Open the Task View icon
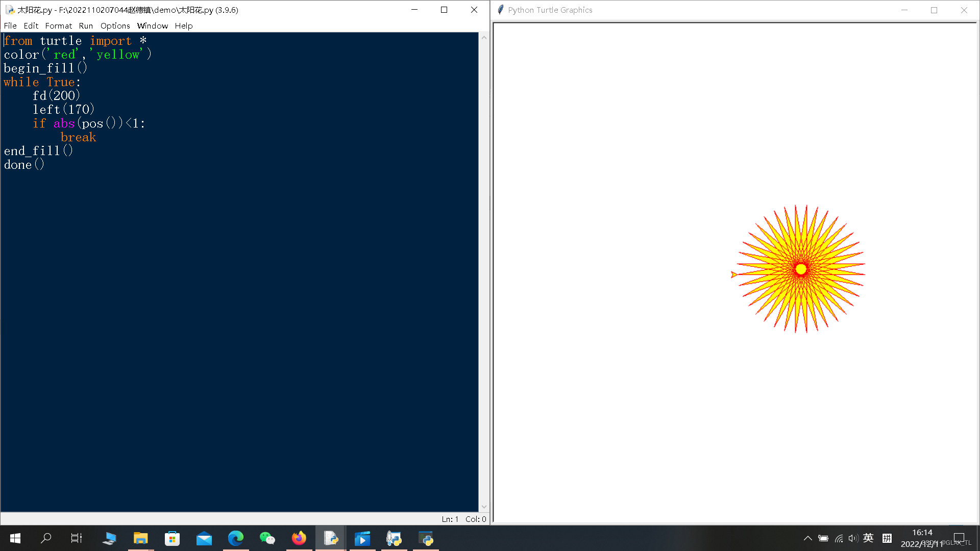Image resolution: width=980 pixels, height=551 pixels. pos(77,538)
